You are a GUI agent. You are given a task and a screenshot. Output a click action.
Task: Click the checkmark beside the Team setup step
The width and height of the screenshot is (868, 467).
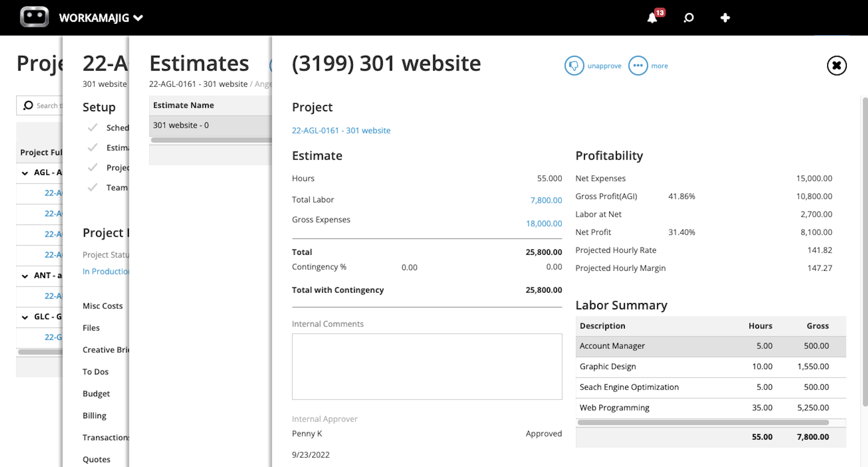tap(92, 187)
